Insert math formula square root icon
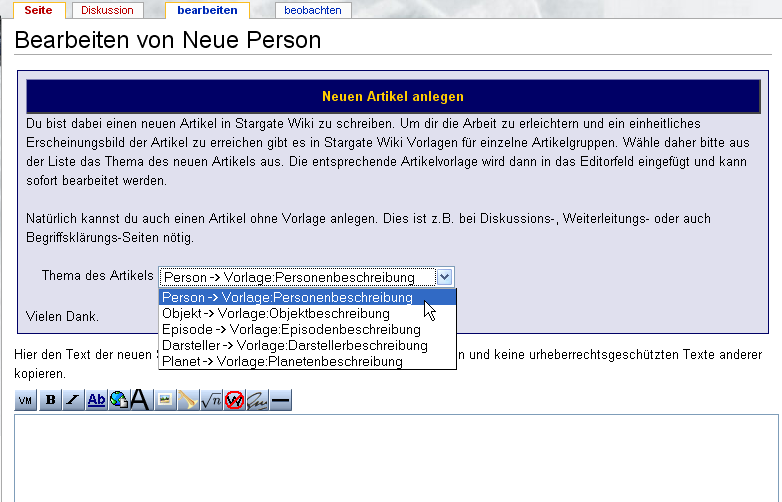Image resolution: width=782 pixels, height=502 pixels. [211, 400]
